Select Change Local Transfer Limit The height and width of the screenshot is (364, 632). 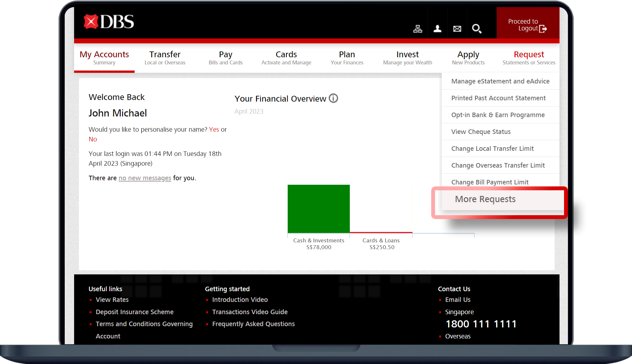tap(492, 149)
